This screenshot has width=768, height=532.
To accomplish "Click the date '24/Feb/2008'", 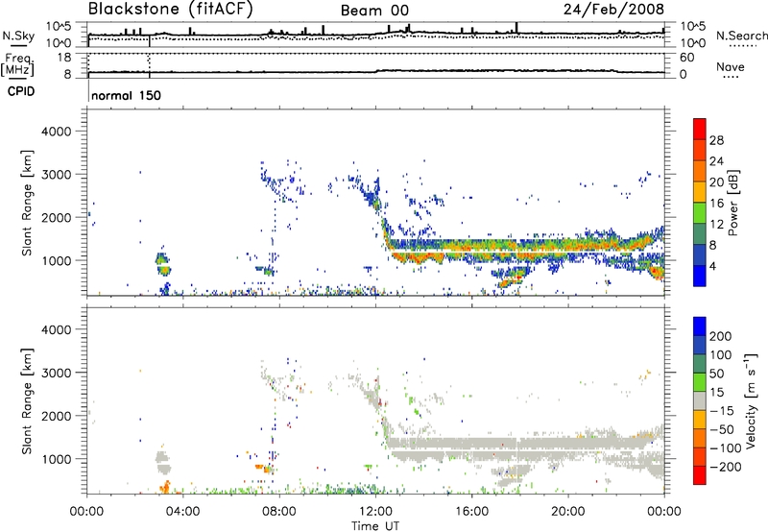I will 613,10.
